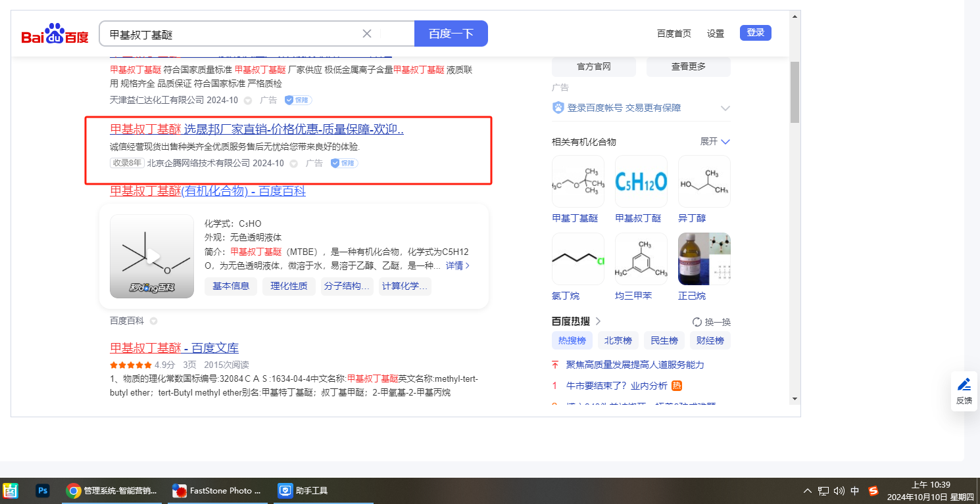980x504 pixels.
Task: Click in the Baidu search input field
Action: (230, 34)
